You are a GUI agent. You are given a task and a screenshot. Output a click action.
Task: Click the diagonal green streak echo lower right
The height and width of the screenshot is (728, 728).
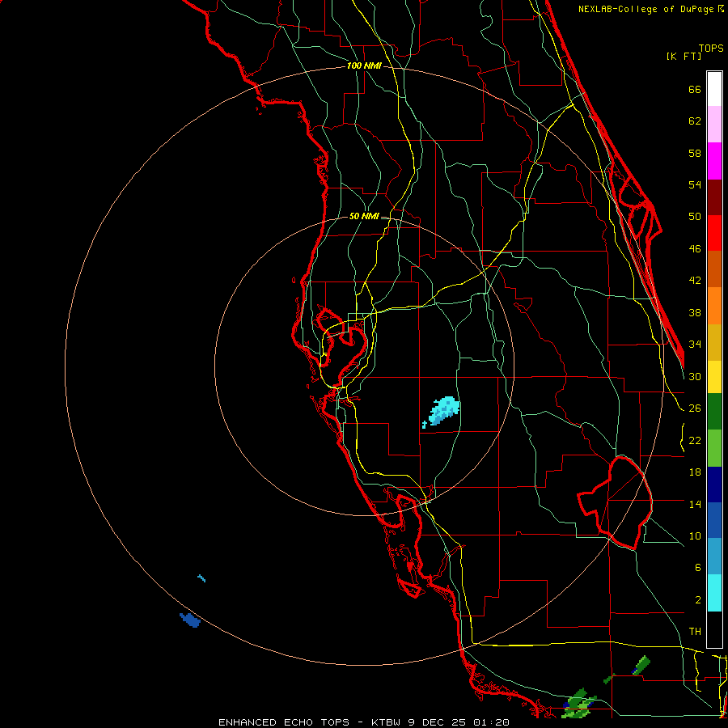(641, 665)
